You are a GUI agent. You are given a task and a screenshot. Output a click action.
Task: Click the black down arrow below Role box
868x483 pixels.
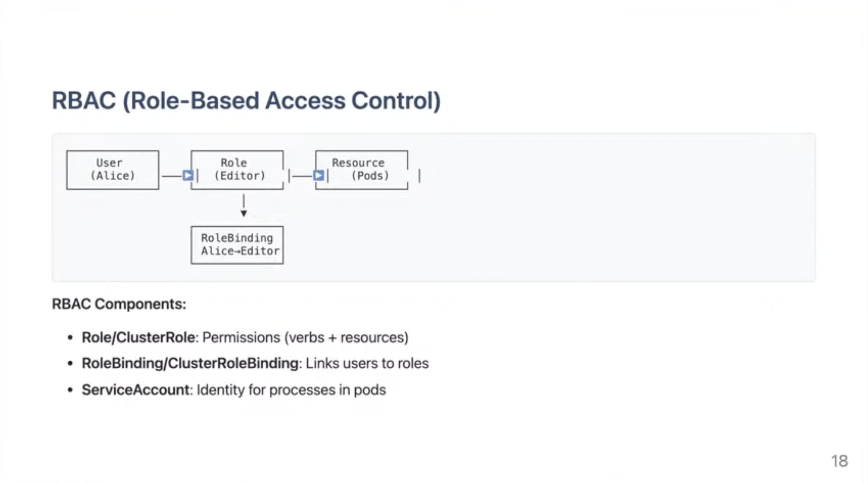pos(244,213)
